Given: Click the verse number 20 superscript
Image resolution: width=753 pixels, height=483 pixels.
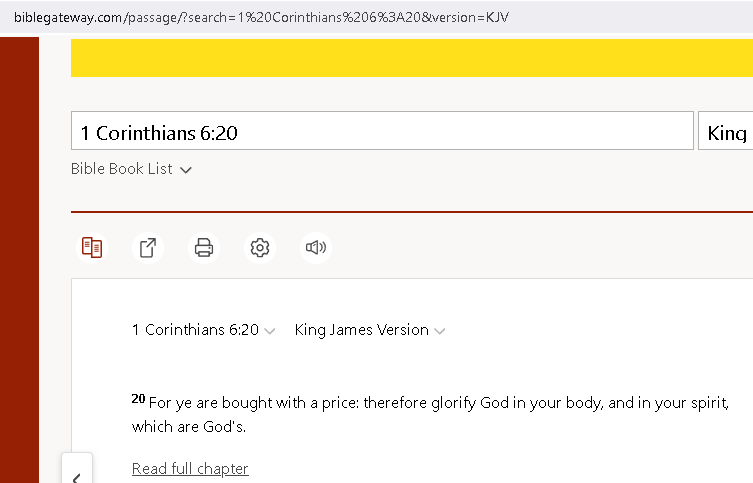Looking at the screenshot, I should coord(138,399).
